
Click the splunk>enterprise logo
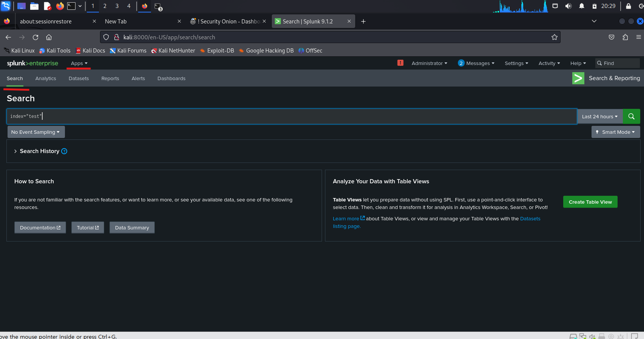click(x=32, y=63)
